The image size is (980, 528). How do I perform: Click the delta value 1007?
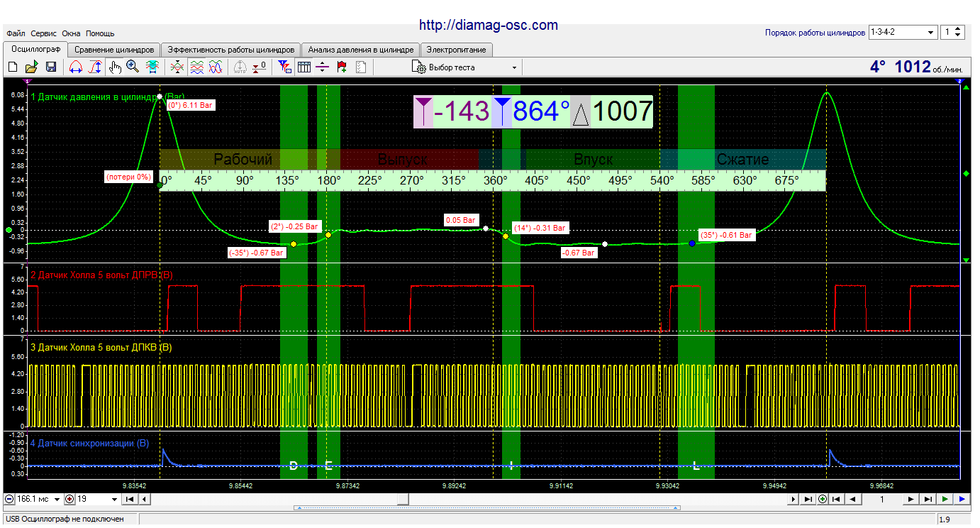click(622, 112)
